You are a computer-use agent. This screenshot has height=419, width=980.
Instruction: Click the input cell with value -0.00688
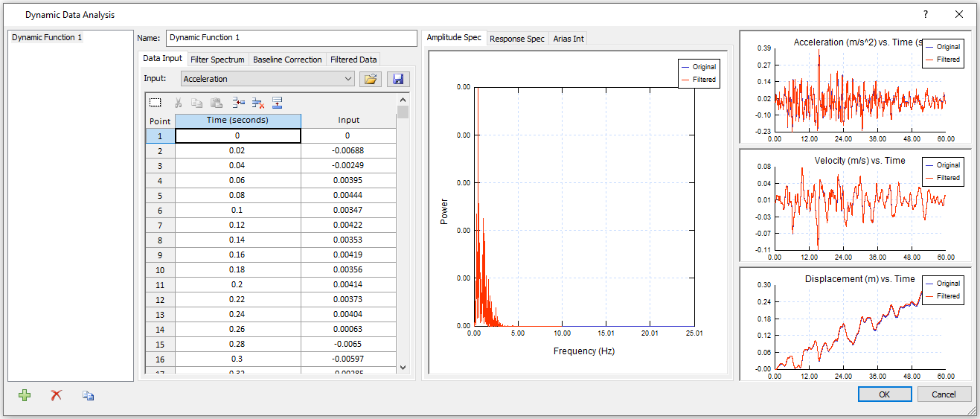pos(349,150)
